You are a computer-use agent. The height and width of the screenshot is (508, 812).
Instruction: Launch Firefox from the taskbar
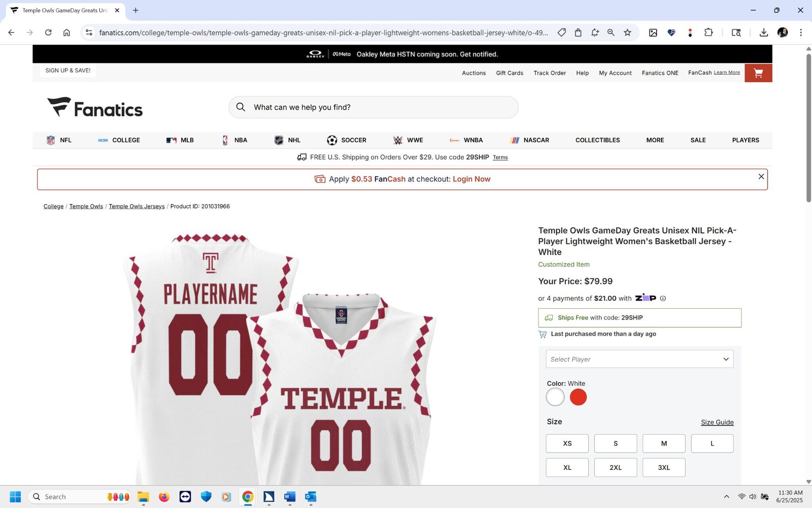click(164, 497)
